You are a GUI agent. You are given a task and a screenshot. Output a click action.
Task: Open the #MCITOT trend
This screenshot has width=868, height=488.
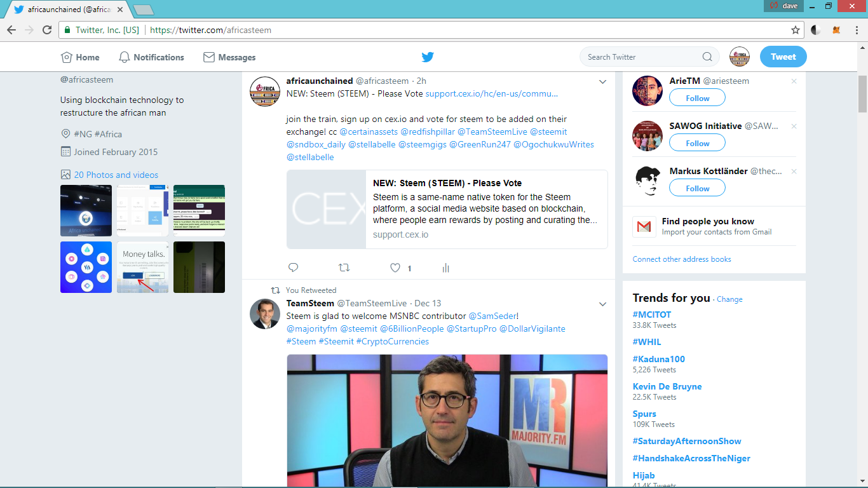click(x=652, y=315)
